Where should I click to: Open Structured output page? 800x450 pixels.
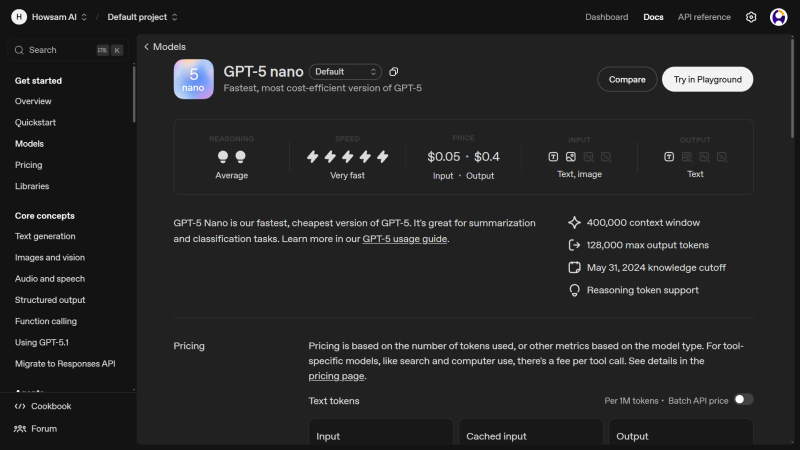pos(50,300)
